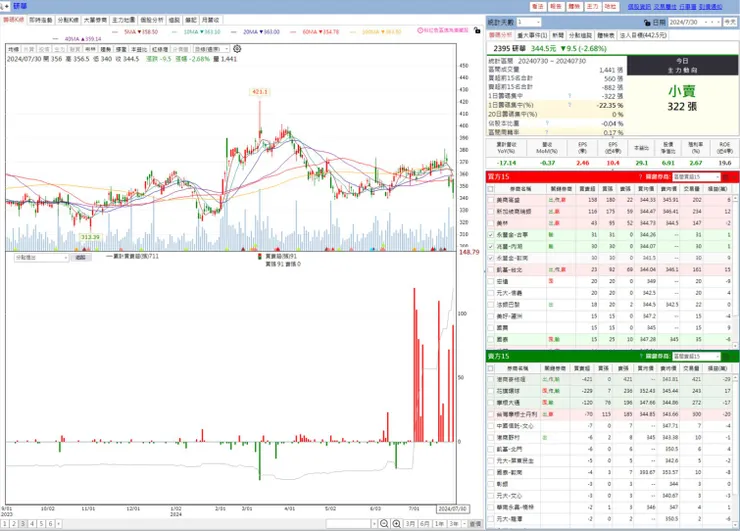
Task: Click 主力 button in top bar
Action: (x=592, y=7)
